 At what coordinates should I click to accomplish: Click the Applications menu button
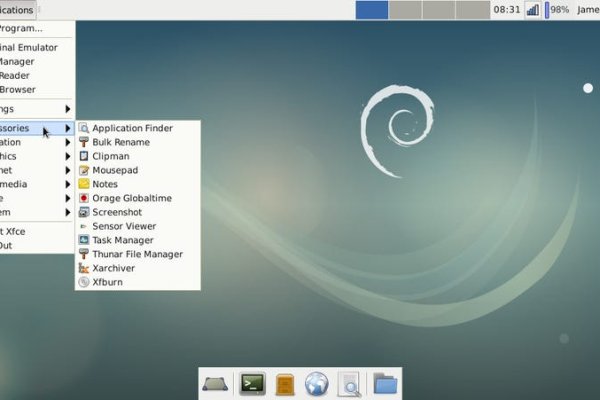click(17, 10)
